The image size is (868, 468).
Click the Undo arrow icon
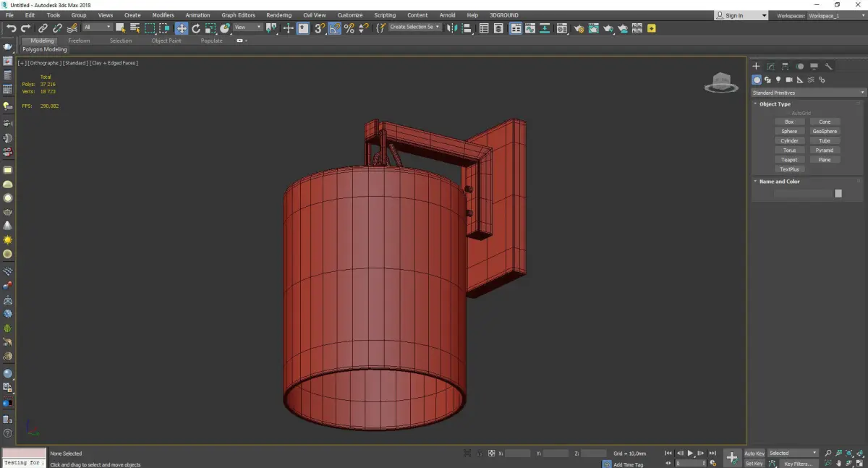coord(11,28)
